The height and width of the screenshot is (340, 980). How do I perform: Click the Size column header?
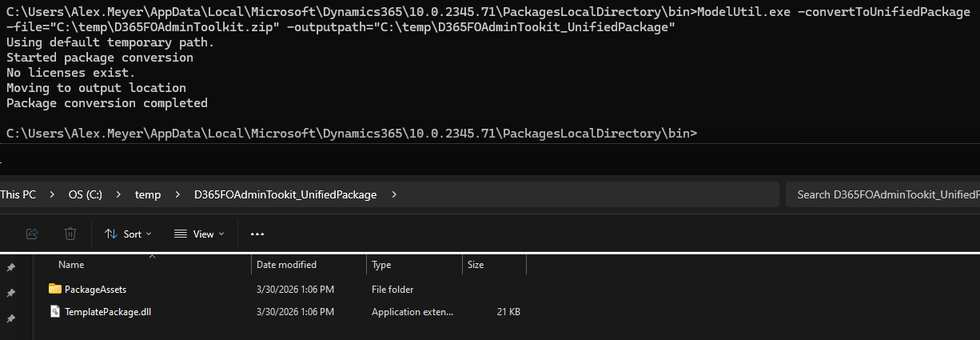[476, 265]
